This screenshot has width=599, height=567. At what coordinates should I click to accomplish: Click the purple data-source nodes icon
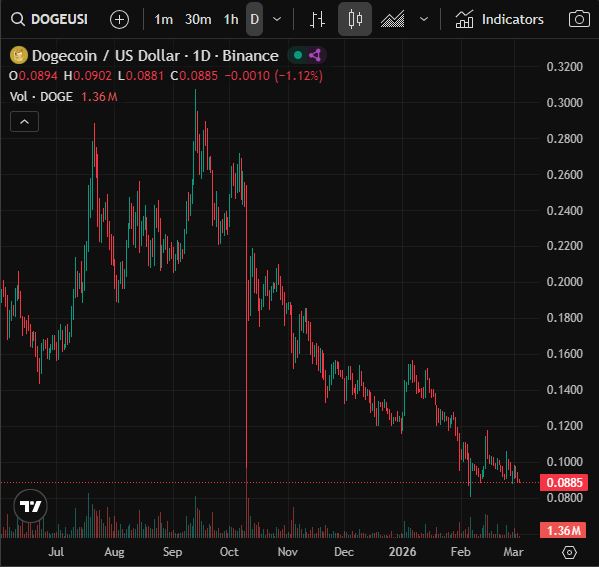[315, 55]
